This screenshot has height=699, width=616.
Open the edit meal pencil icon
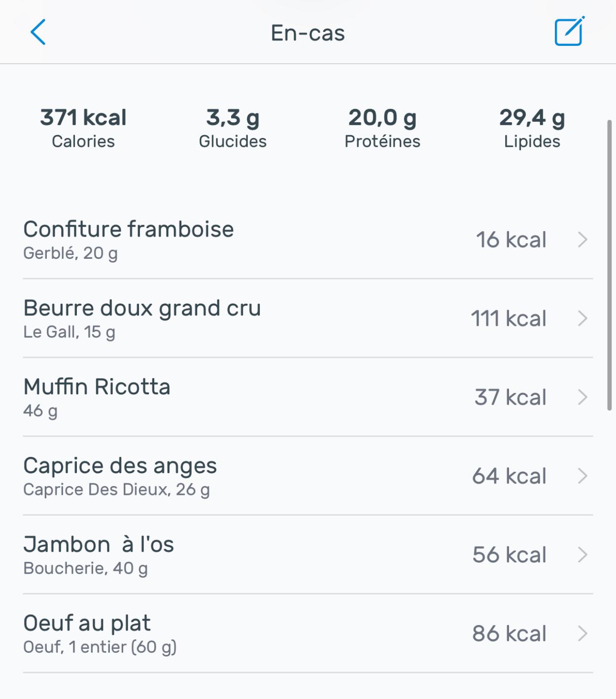(569, 32)
